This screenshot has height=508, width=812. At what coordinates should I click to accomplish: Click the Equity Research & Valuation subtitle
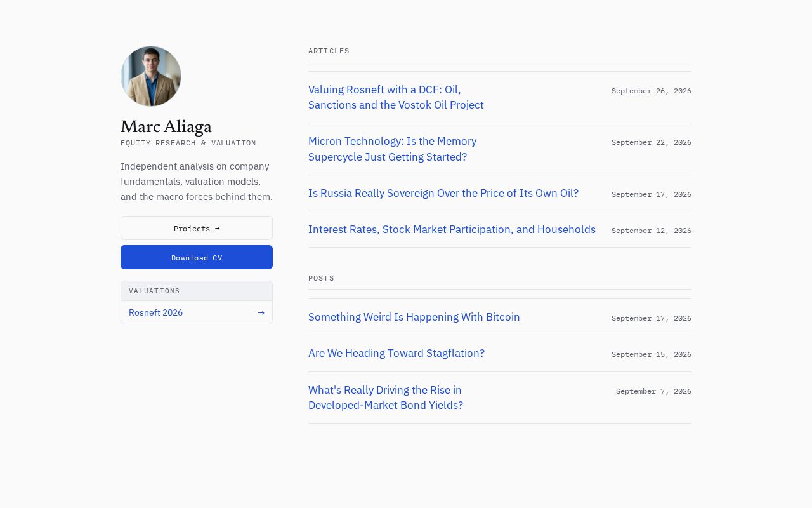tap(188, 143)
